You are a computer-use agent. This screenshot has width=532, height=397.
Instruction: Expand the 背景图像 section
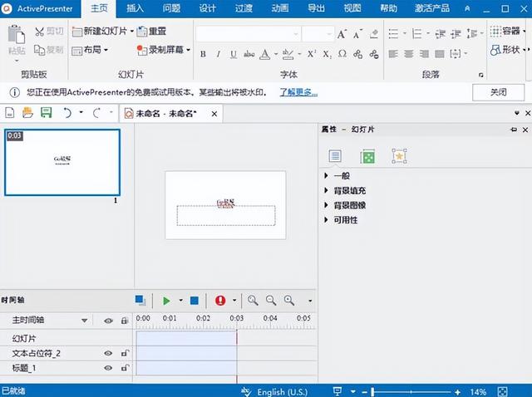pos(326,205)
